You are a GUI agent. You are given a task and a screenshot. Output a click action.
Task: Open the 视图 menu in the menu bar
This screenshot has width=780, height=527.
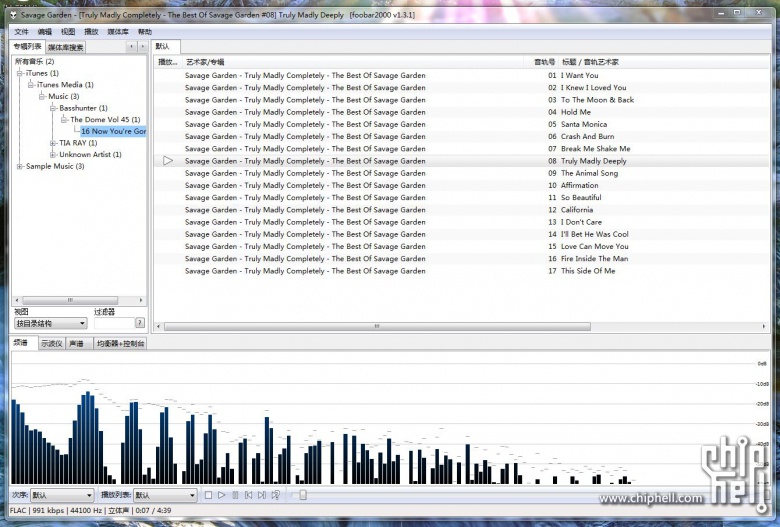click(x=68, y=32)
